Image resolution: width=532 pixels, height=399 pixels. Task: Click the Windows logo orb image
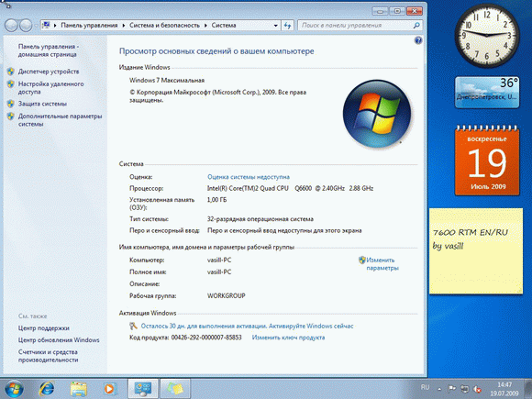pos(377,114)
